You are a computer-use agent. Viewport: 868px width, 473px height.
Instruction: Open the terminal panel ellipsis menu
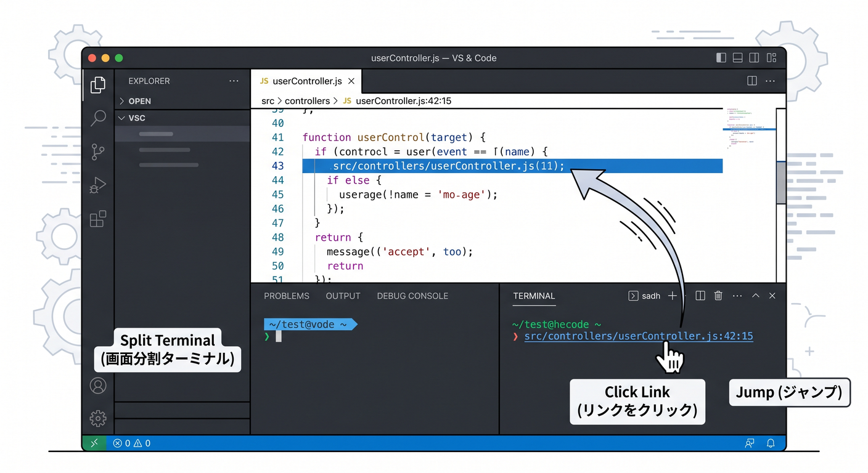(737, 296)
